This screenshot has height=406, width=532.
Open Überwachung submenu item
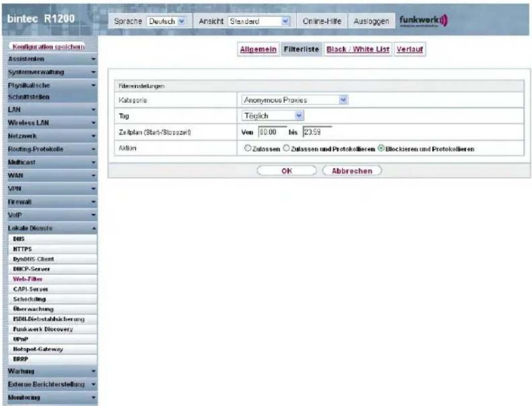[52, 310]
